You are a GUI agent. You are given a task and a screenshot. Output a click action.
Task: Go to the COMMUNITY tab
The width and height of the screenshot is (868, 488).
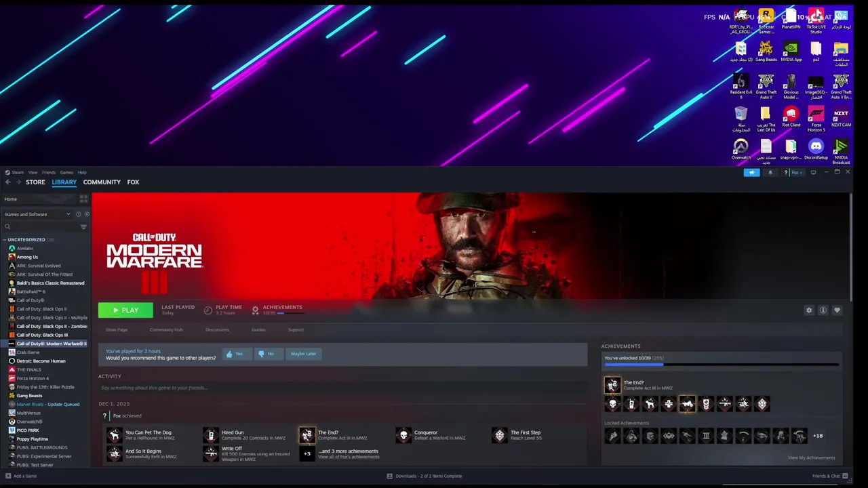(102, 182)
